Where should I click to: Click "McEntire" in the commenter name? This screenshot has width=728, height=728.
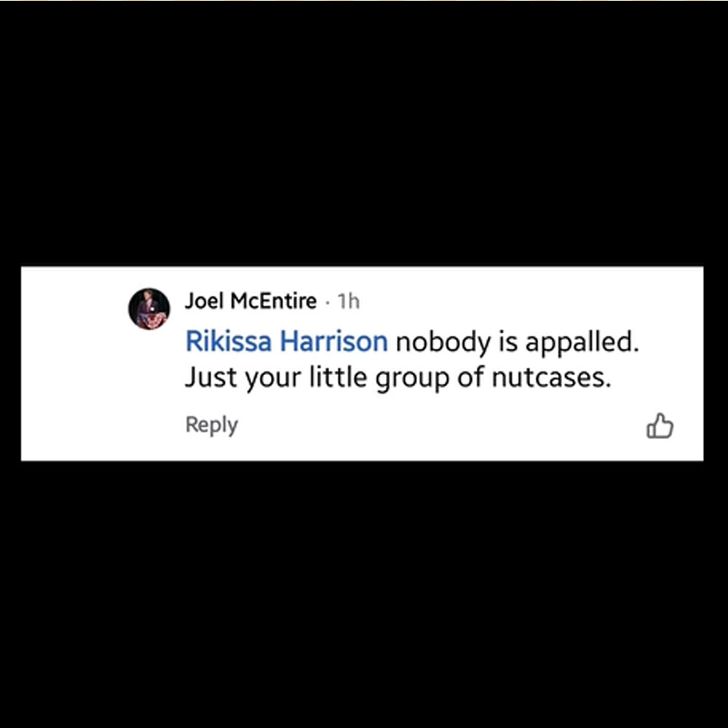pos(274,301)
